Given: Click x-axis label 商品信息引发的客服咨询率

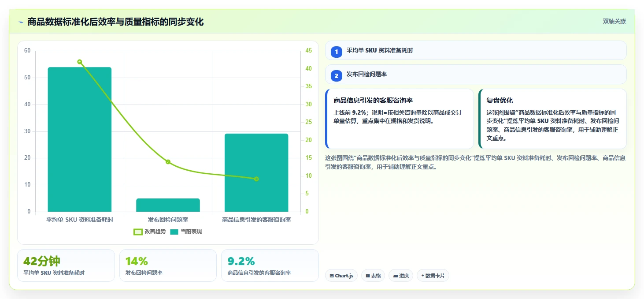Looking at the screenshot, I should click(x=256, y=220).
